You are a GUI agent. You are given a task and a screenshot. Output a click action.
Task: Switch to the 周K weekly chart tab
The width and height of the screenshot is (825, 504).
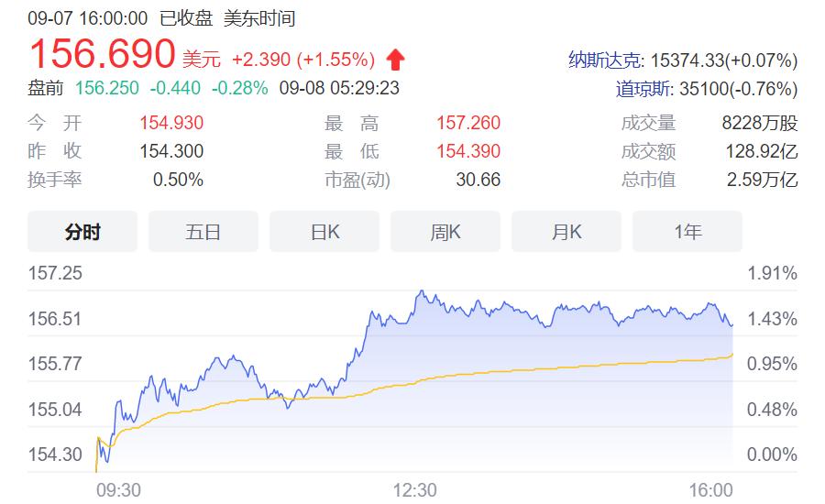click(445, 232)
